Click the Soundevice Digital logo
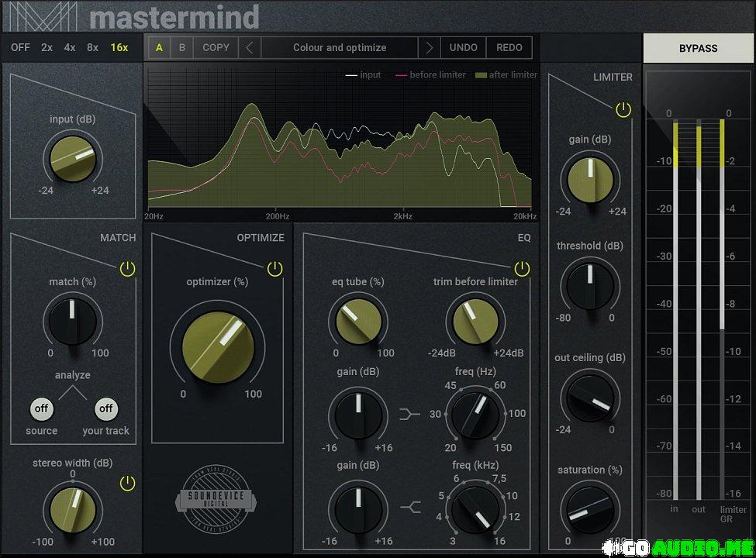Screen dimensions: 756x558 pos(216,499)
